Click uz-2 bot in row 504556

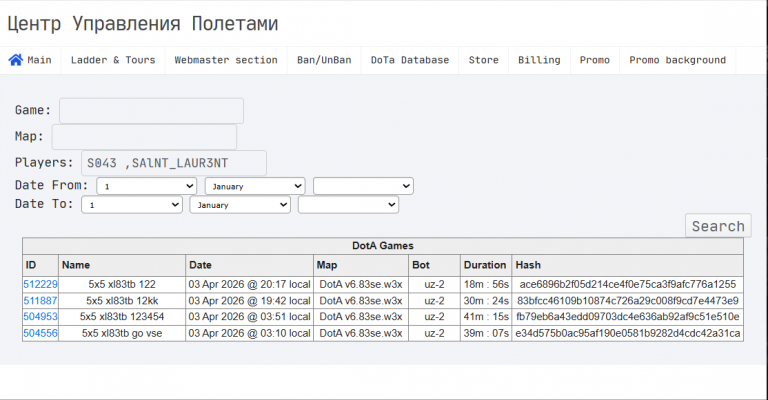434,333
